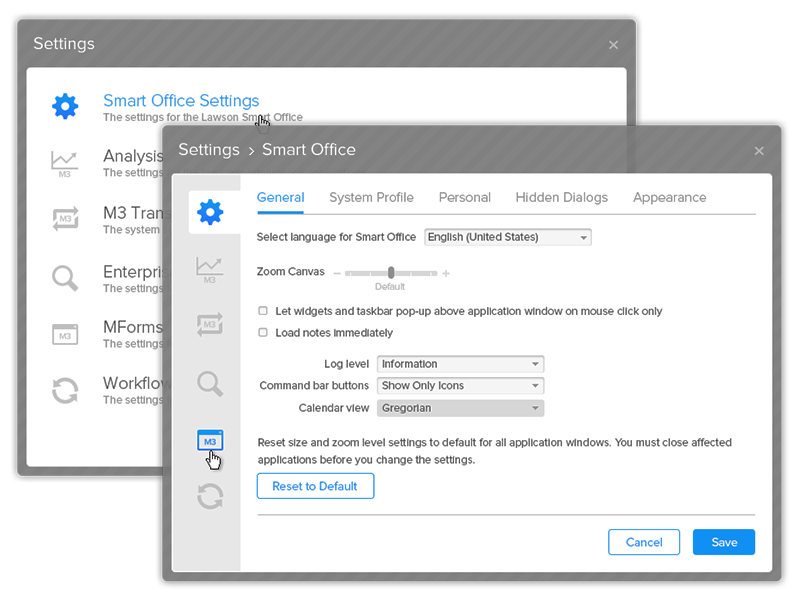Click MForms M3 window icon in back window
The height and width of the screenshot is (600, 800).
[x=65, y=335]
